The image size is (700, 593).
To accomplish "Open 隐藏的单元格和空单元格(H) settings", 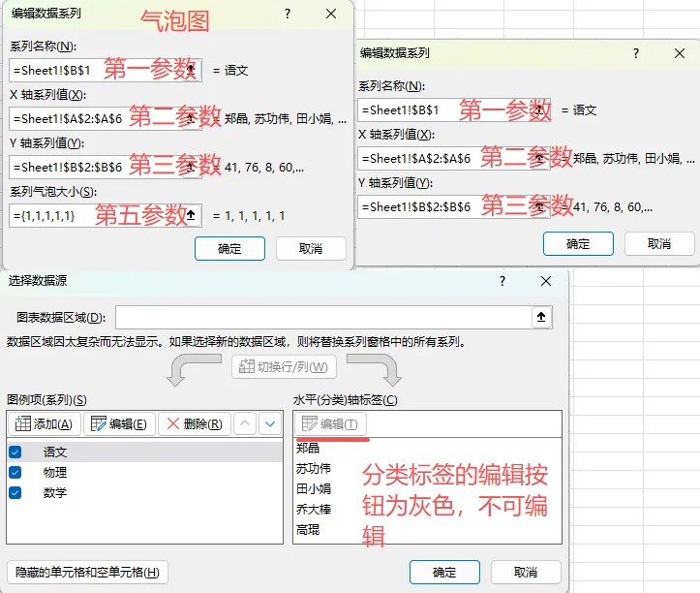I will (x=87, y=573).
